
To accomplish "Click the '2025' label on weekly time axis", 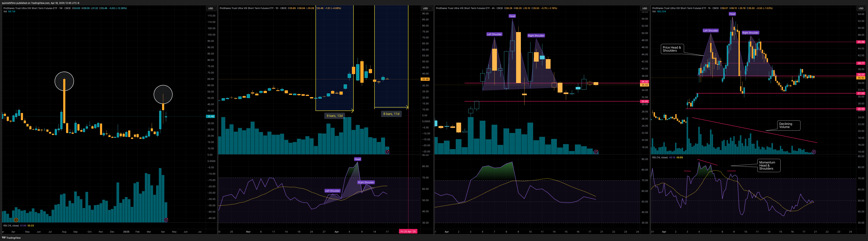I will (126, 232).
